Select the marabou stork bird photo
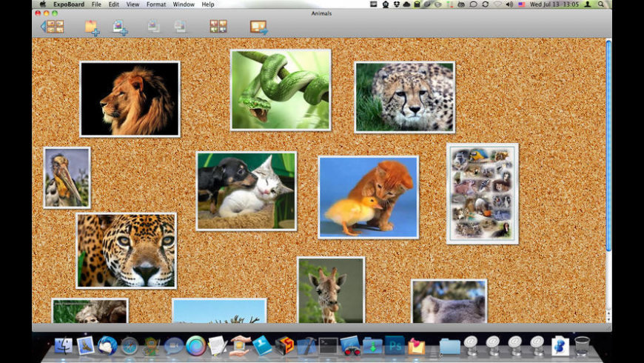Screen dimensions: 644x363 pyautogui.click(x=67, y=178)
